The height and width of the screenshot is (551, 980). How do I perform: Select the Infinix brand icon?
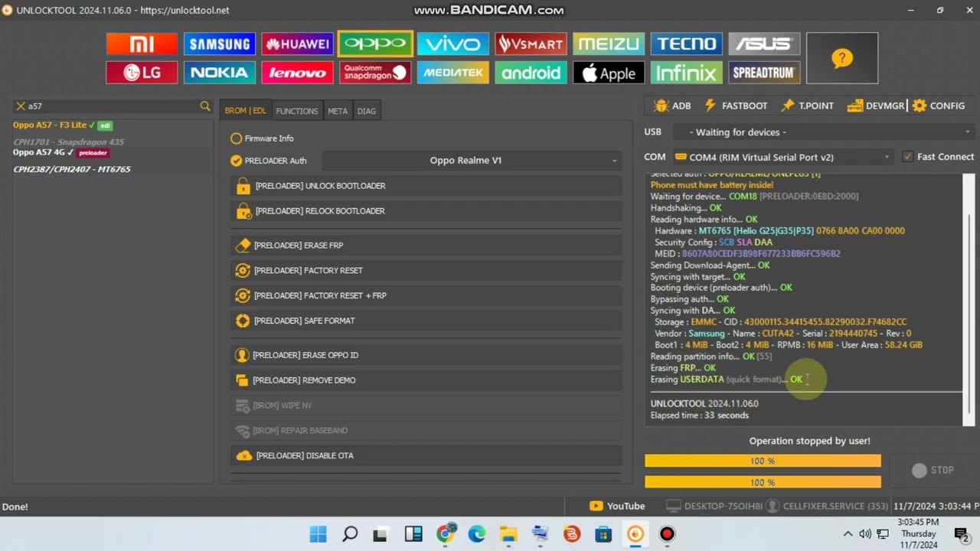687,73
